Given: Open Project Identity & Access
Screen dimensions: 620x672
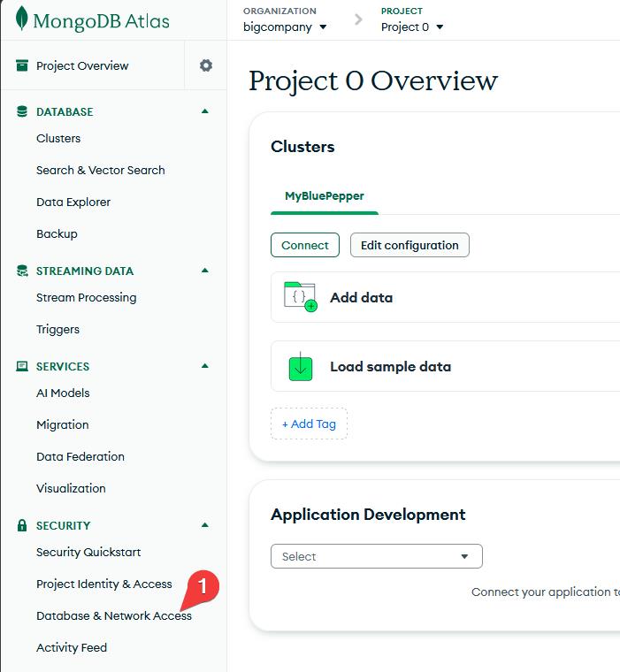Looking at the screenshot, I should click(104, 584).
